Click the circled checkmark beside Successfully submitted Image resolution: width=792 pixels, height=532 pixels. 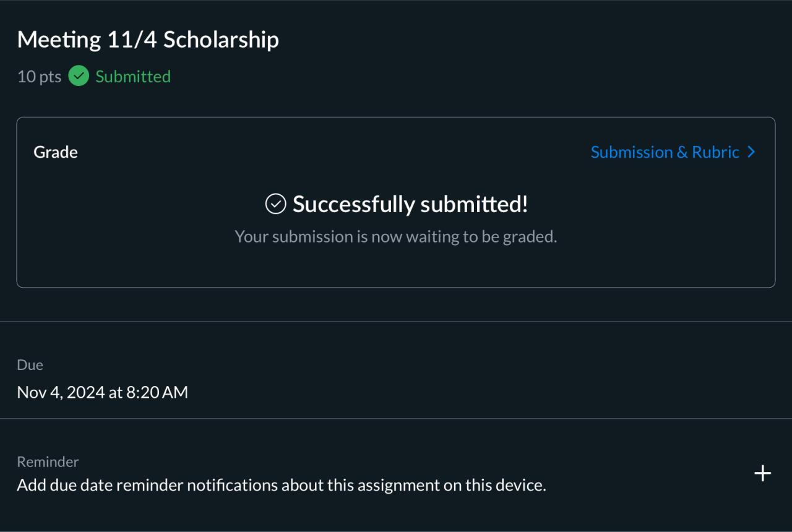click(275, 204)
